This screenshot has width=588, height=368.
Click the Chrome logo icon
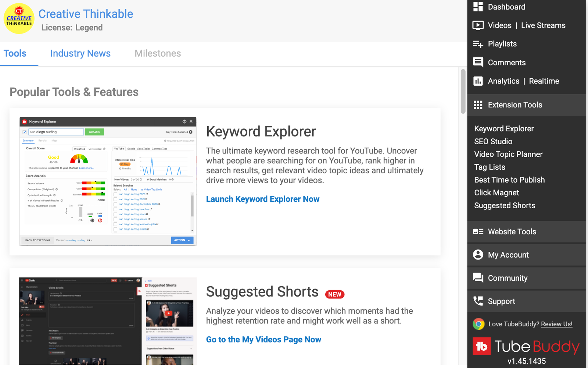pyautogui.click(x=478, y=324)
